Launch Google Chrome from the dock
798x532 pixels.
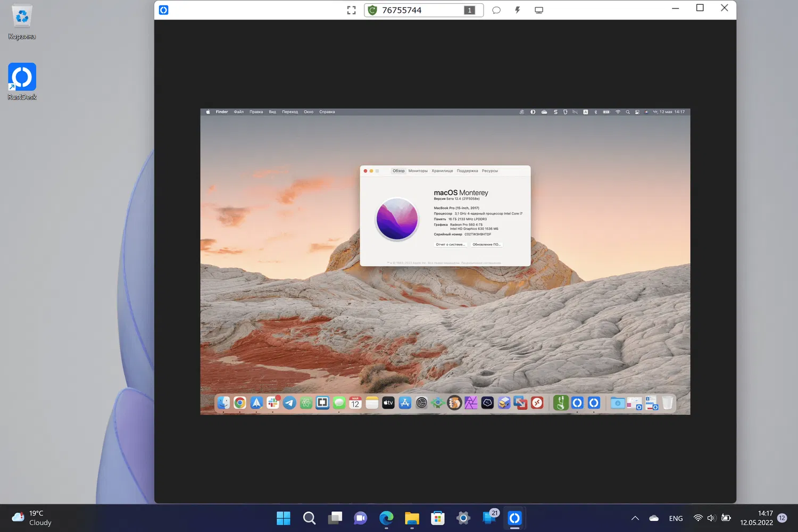click(x=240, y=403)
